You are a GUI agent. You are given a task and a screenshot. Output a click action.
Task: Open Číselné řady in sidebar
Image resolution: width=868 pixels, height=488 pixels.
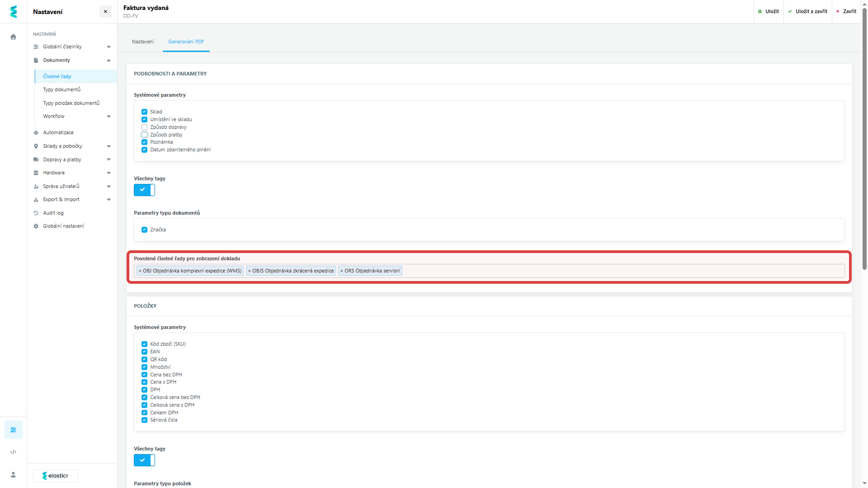(x=76, y=76)
